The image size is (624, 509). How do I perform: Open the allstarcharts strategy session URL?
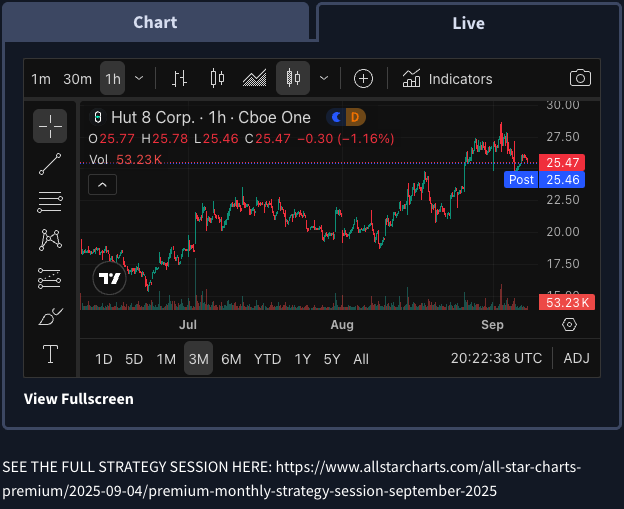click(291, 479)
